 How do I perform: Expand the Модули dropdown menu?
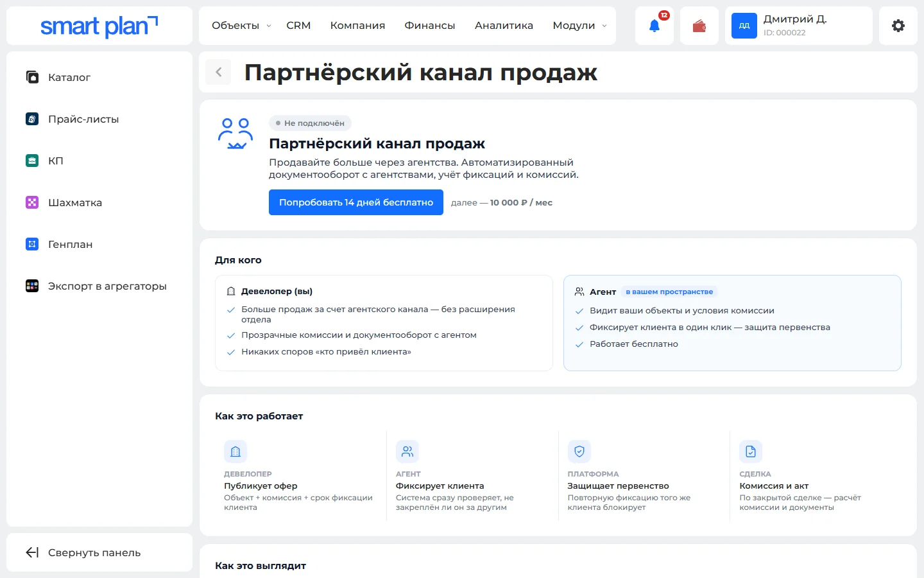tap(579, 26)
